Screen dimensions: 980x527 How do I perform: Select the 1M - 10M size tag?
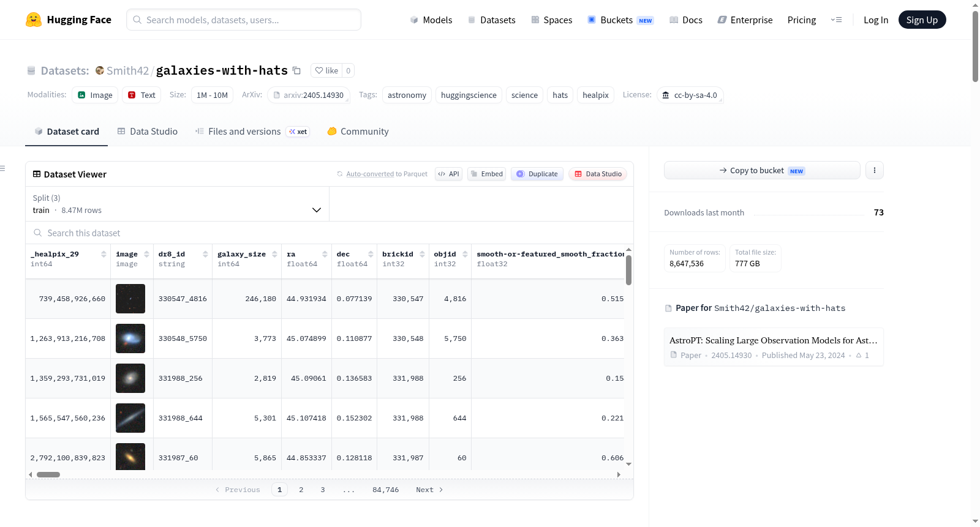click(x=212, y=95)
